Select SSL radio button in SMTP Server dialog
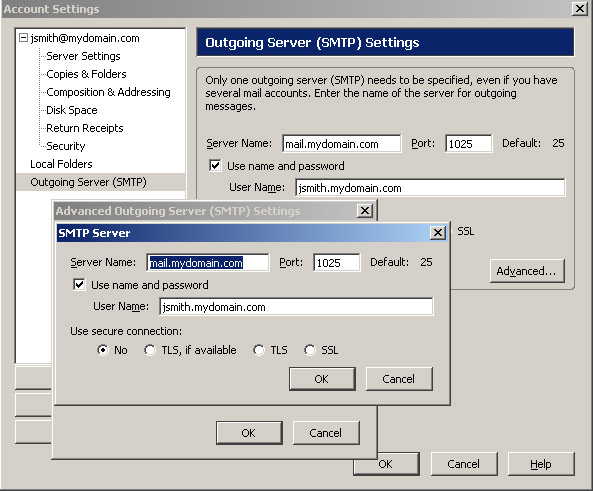This screenshot has height=491, width=593. tap(310, 350)
